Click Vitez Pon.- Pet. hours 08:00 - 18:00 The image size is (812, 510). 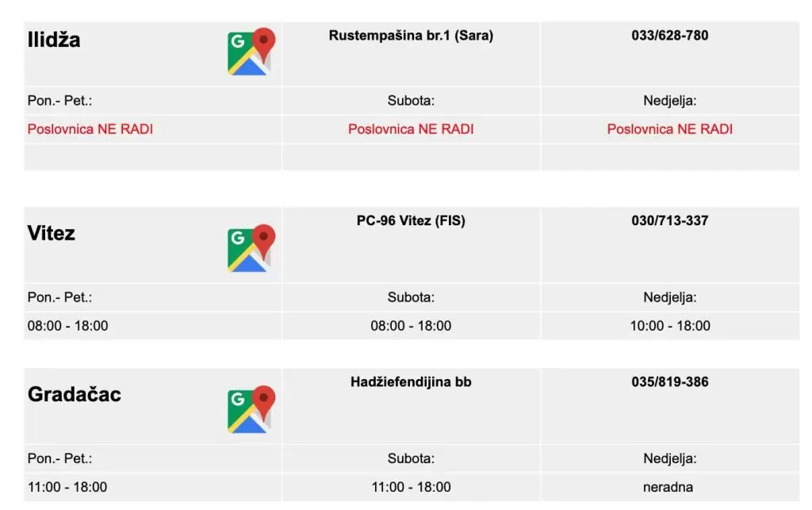point(68,325)
